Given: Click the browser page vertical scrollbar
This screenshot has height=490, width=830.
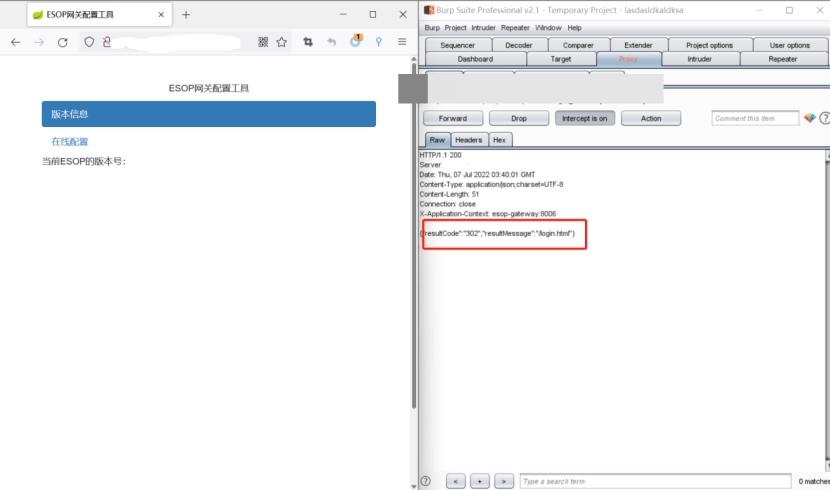Looking at the screenshot, I should click(x=414, y=235).
